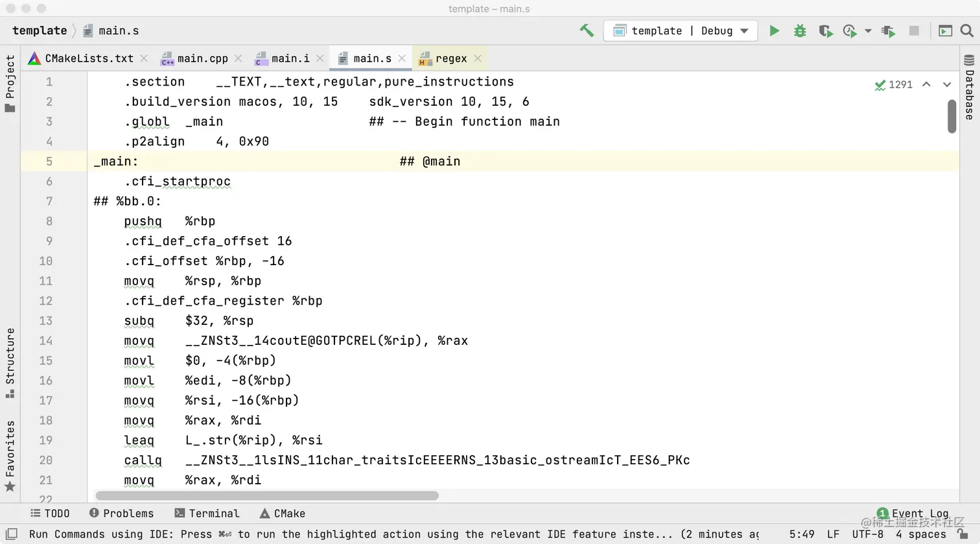Open the CMake tool window
This screenshot has width=980, height=544.
282,514
